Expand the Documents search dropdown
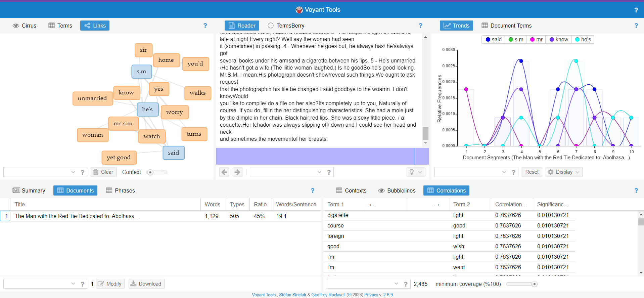The height and width of the screenshot is (298, 644). [73, 284]
